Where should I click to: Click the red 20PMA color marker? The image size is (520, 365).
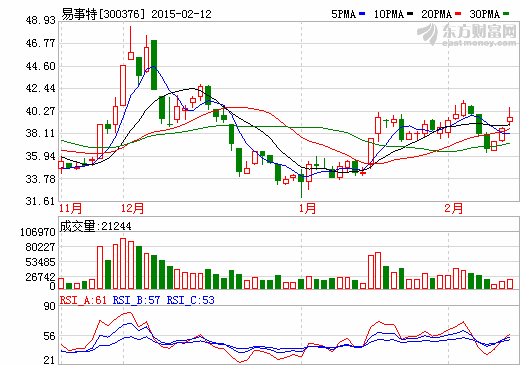[458, 14]
